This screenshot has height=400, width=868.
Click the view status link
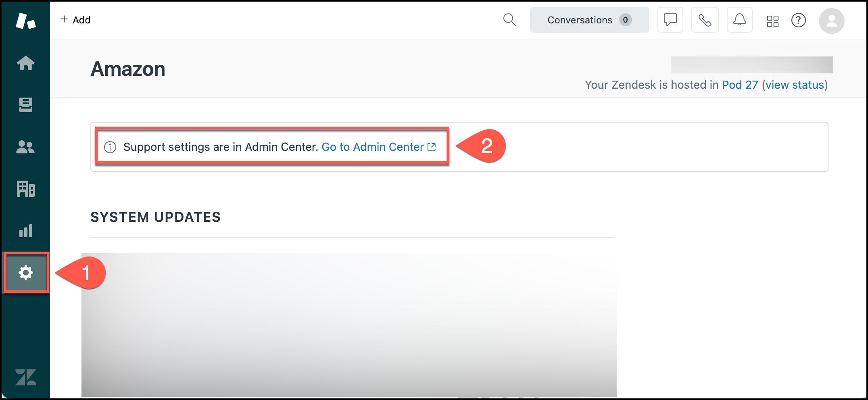pyautogui.click(x=794, y=85)
